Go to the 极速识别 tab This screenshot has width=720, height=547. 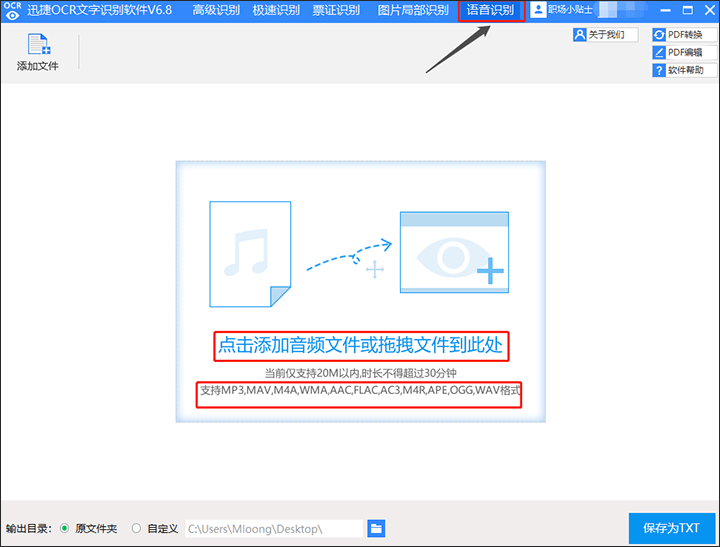[x=276, y=10]
